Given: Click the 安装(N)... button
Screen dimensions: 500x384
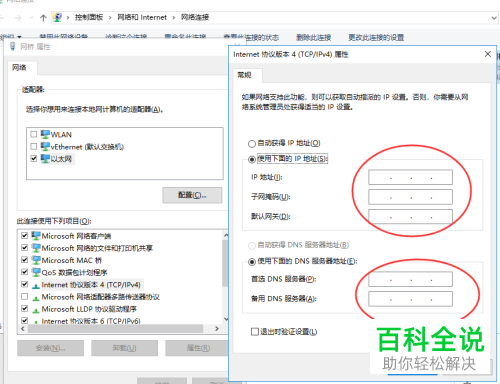Looking at the screenshot, I should [51, 348].
